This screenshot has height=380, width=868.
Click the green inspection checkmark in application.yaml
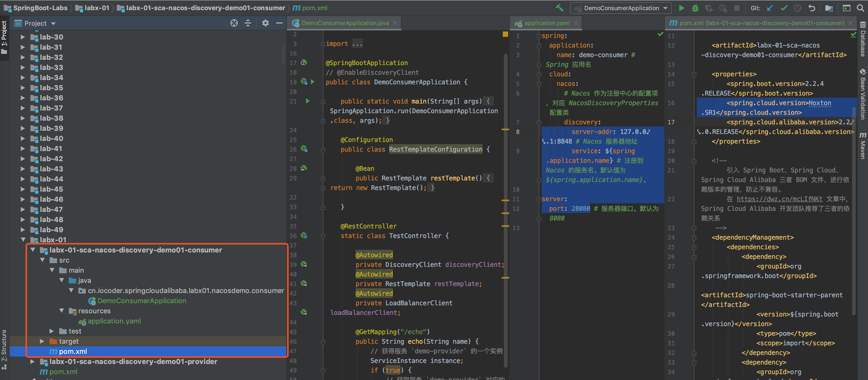pos(660,34)
